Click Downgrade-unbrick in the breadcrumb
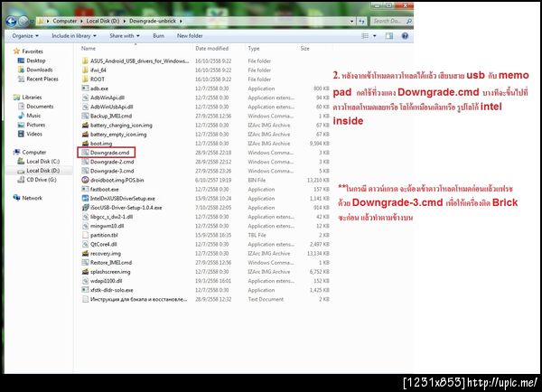 pos(153,21)
